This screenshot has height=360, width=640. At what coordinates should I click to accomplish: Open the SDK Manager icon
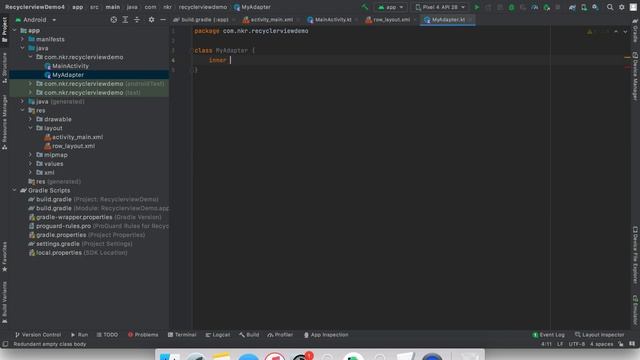[x=596, y=7]
